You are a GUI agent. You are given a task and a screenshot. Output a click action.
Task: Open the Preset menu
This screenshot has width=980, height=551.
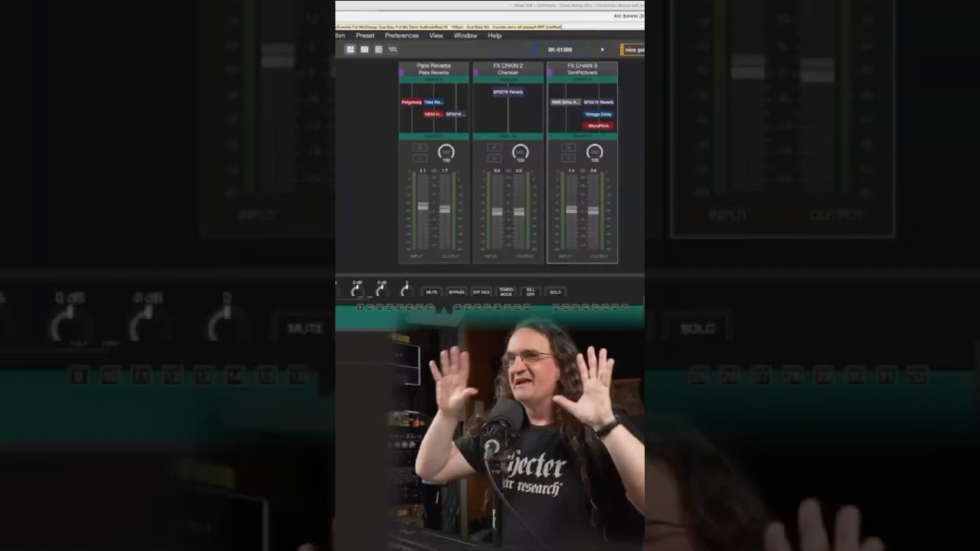pos(365,35)
